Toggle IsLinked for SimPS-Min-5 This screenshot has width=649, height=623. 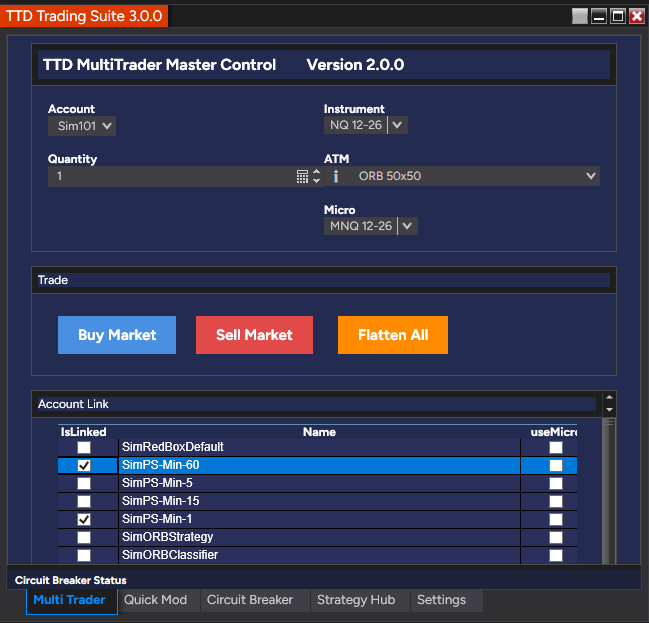click(84, 483)
